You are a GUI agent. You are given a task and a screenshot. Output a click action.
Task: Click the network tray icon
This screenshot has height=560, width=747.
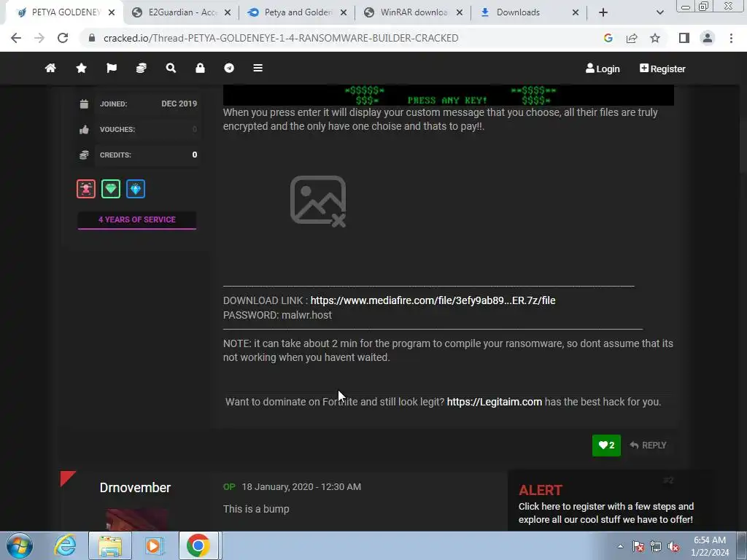(x=656, y=546)
